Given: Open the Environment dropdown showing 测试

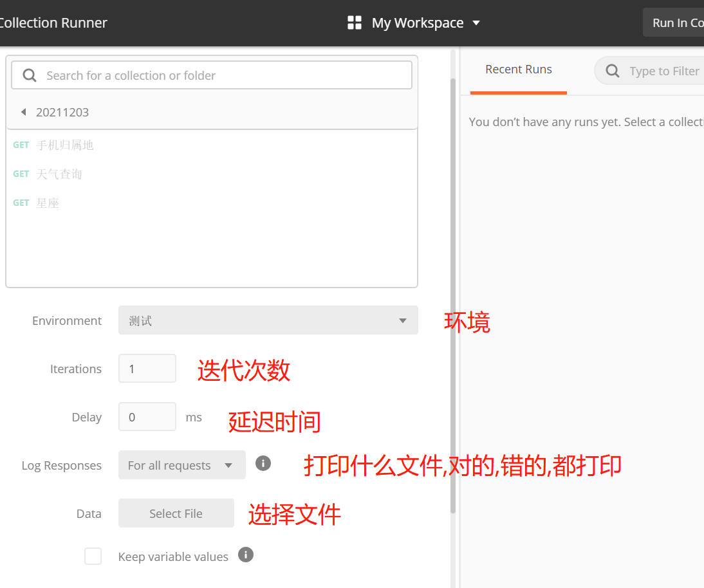Looking at the screenshot, I should click(x=268, y=320).
